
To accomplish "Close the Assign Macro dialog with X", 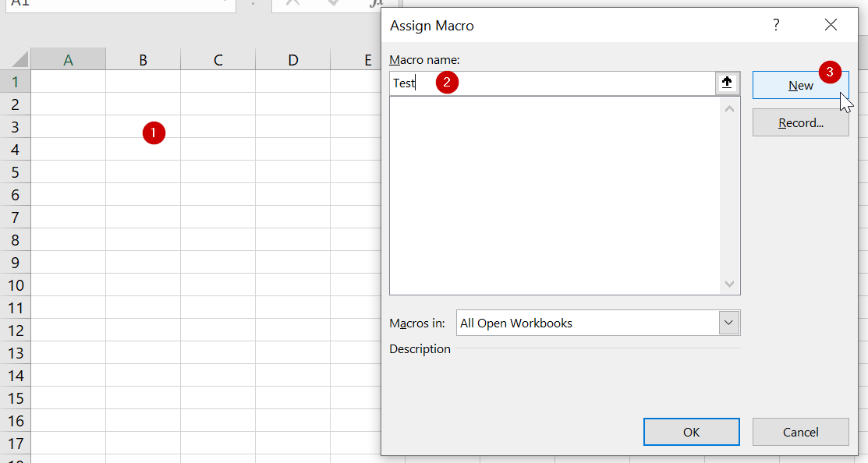I will pyautogui.click(x=831, y=25).
